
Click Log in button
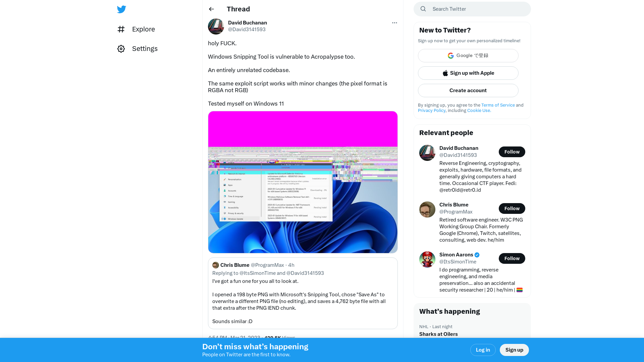coord(483,350)
